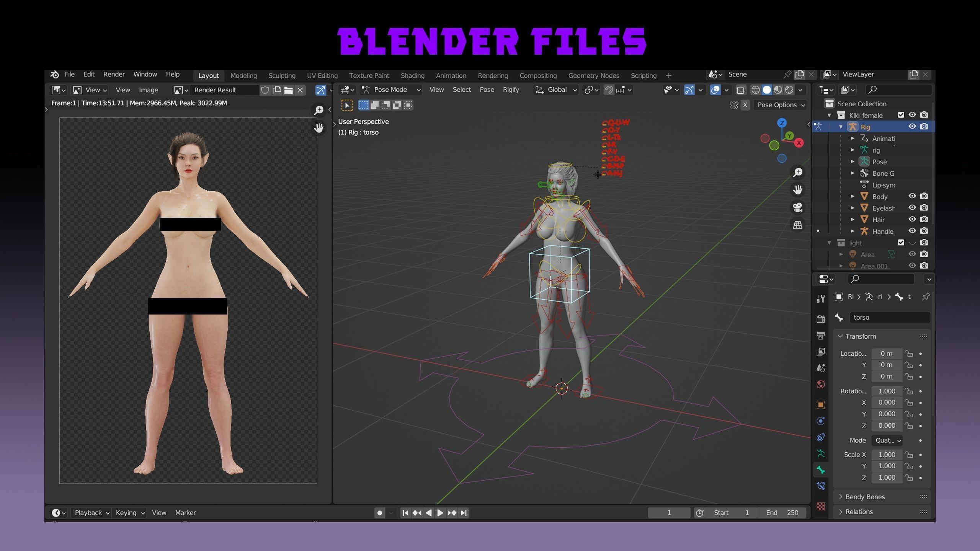Click the pan hand icon in the image editor

[318, 128]
